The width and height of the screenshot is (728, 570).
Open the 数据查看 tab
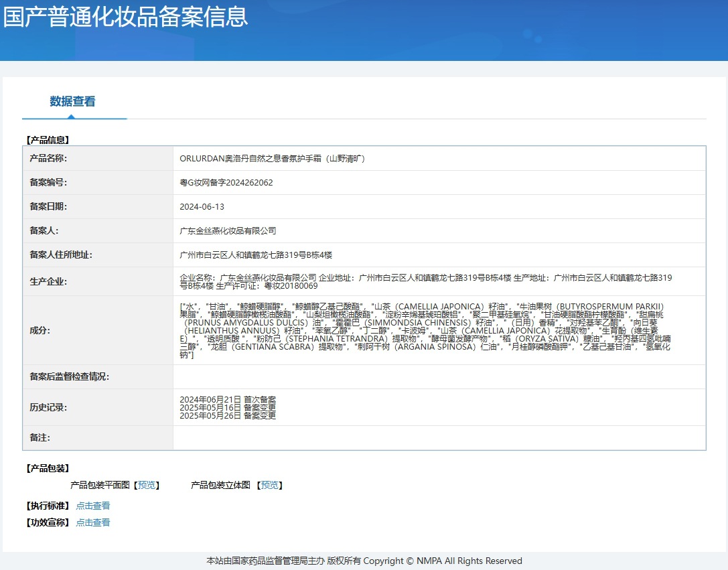point(72,102)
